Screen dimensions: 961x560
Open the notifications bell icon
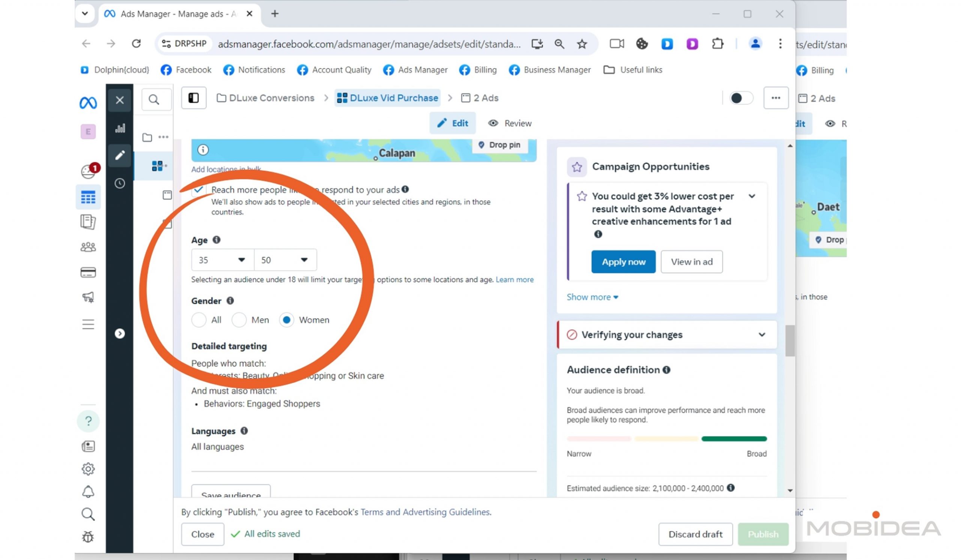coord(88,492)
